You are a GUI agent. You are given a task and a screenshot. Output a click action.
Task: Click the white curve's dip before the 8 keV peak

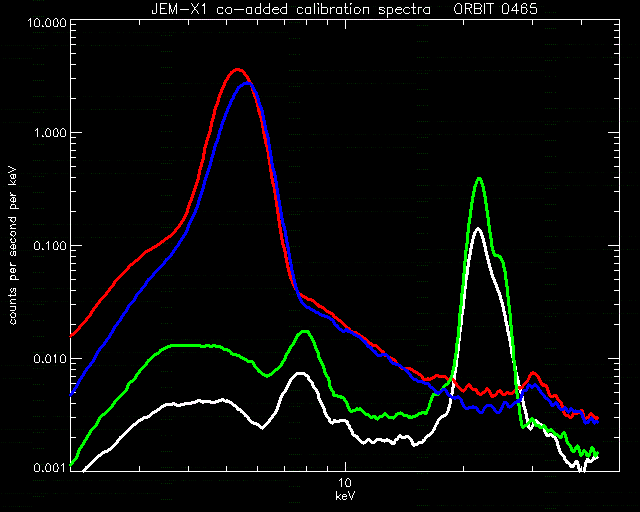[262, 427]
